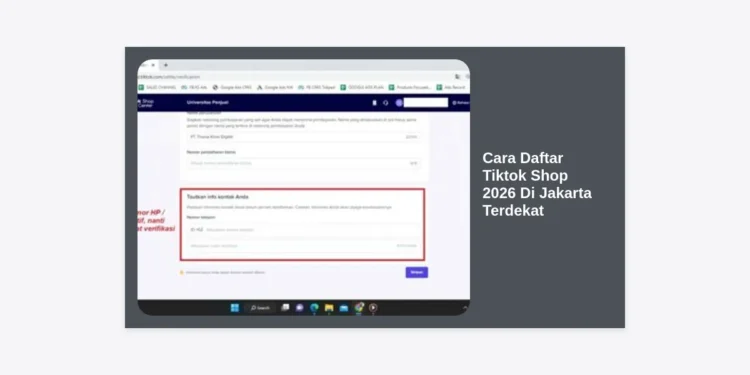Click the Nomor telepon input field
The image size is (750, 375).
coord(304,230)
